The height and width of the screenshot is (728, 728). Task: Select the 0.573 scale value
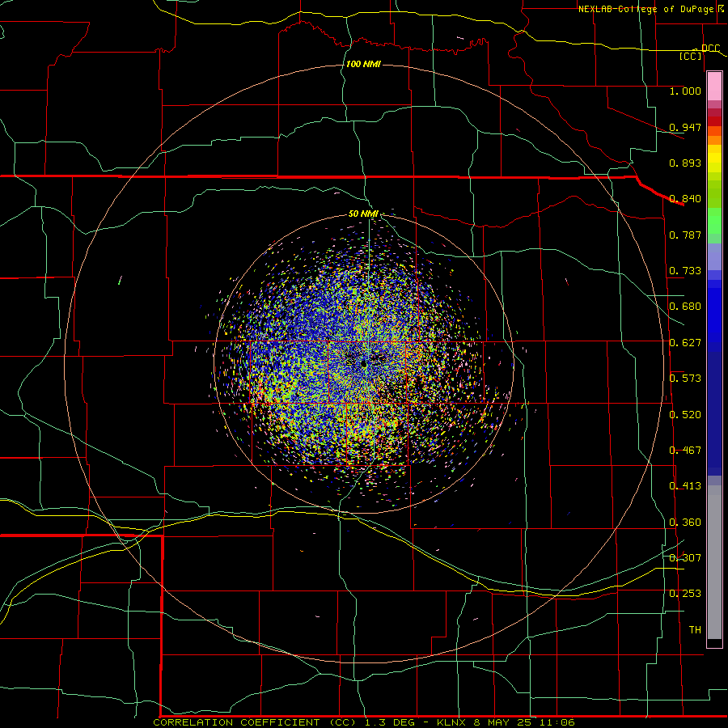click(x=685, y=379)
